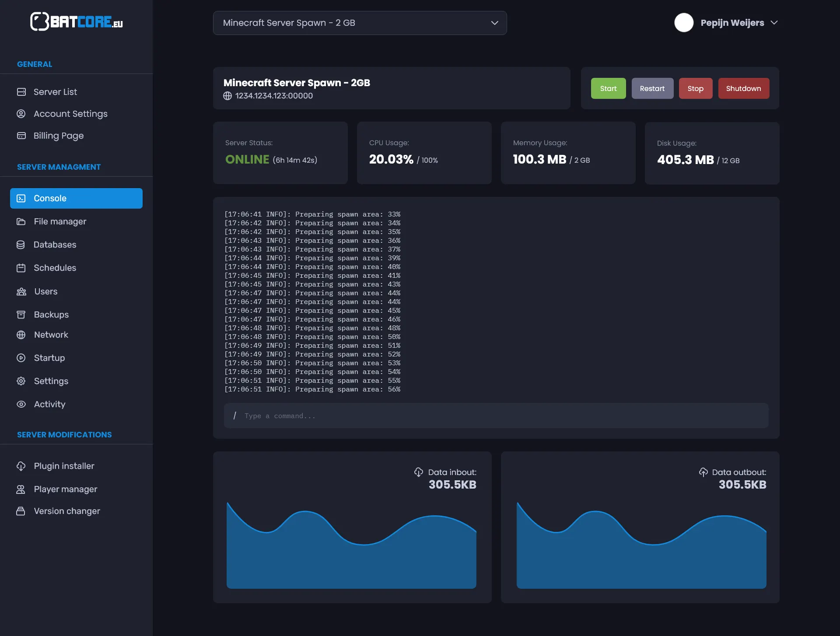Click the Version changer icon
Screen dimensions: 840x636
pyautogui.click(x=21, y=511)
